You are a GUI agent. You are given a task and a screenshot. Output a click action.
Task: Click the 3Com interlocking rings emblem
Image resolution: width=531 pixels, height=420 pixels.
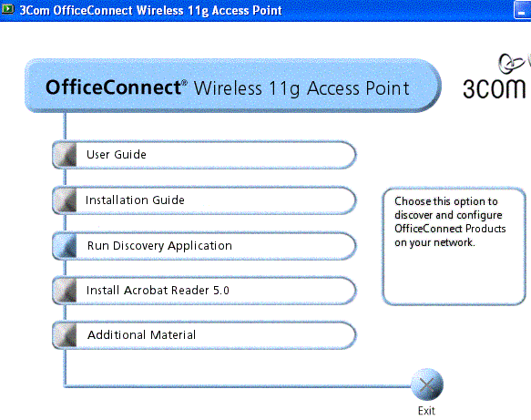pos(511,63)
